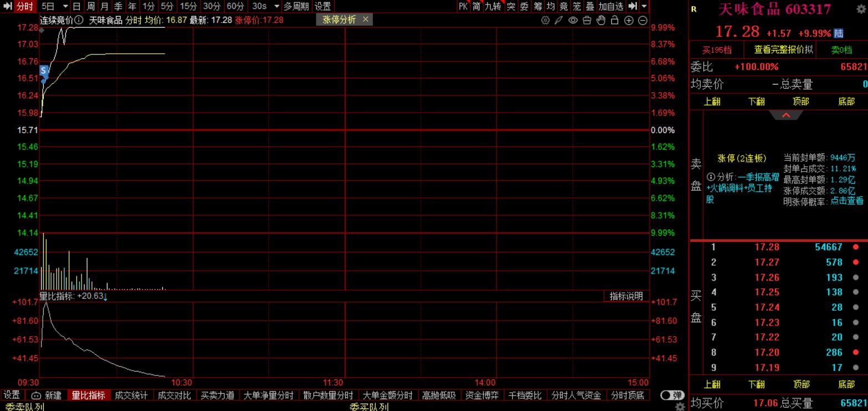
Task: Select the hand pan tool icon
Action: click(601, 21)
